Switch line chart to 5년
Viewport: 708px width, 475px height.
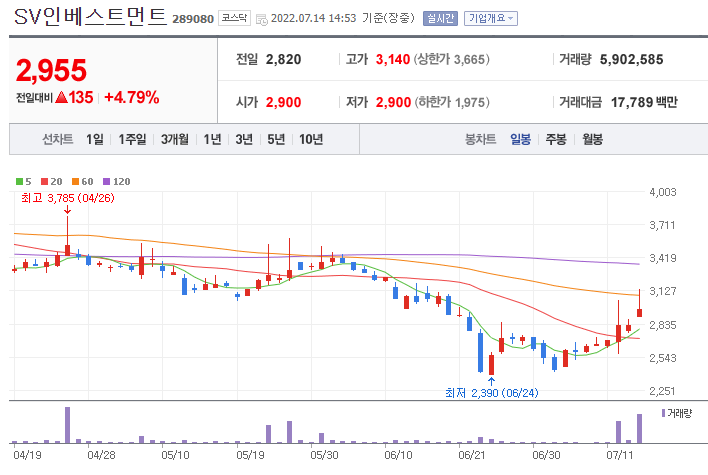pos(276,139)
